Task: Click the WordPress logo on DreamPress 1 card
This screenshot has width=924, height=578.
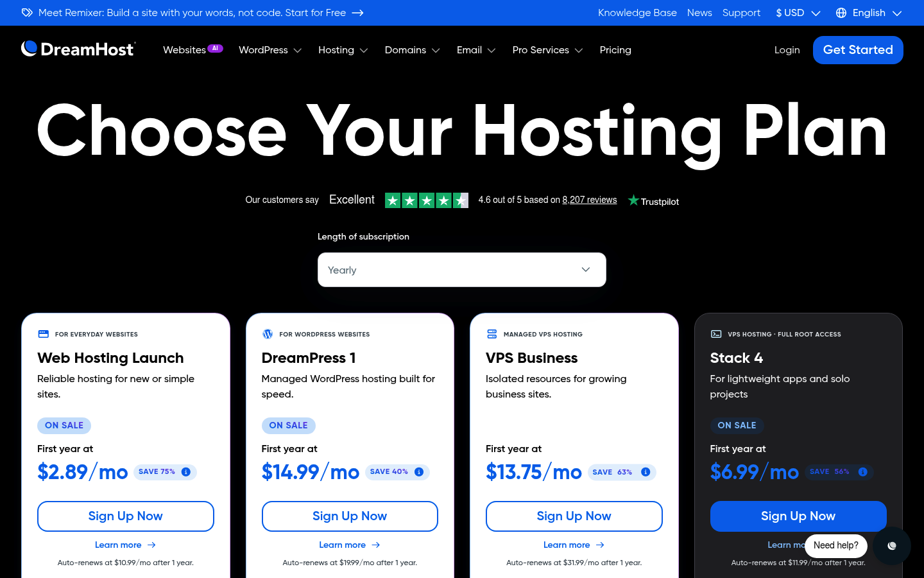Action: (x=268, y=334)
